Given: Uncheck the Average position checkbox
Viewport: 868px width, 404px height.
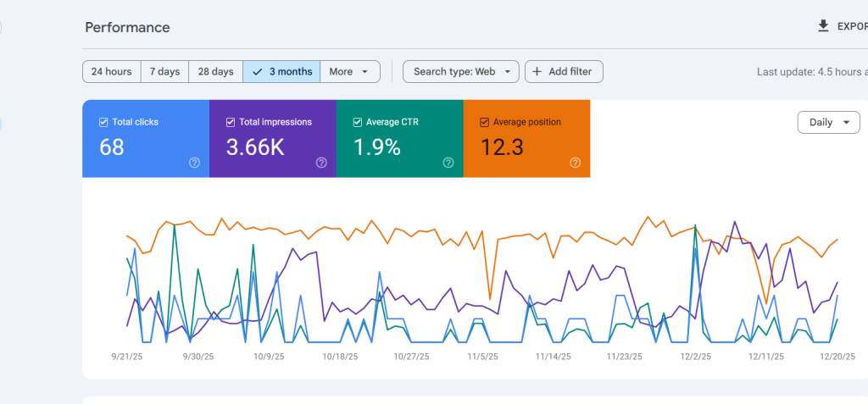Looking at the screenshot, I should (485, 122).
